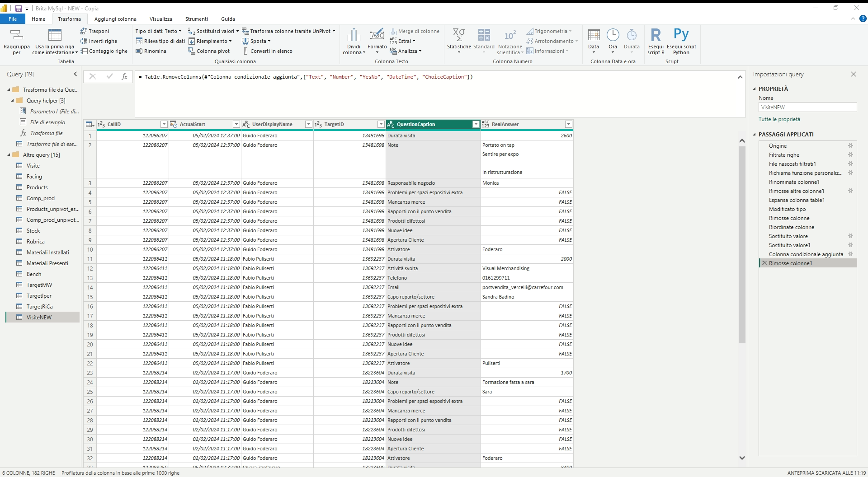Open Dividi colonna tool

(354, 42)
